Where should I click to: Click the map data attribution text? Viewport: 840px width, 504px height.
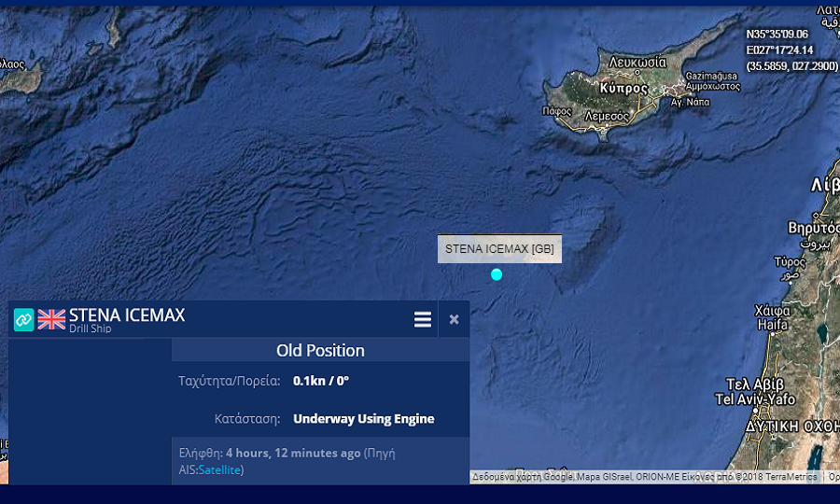644,476
